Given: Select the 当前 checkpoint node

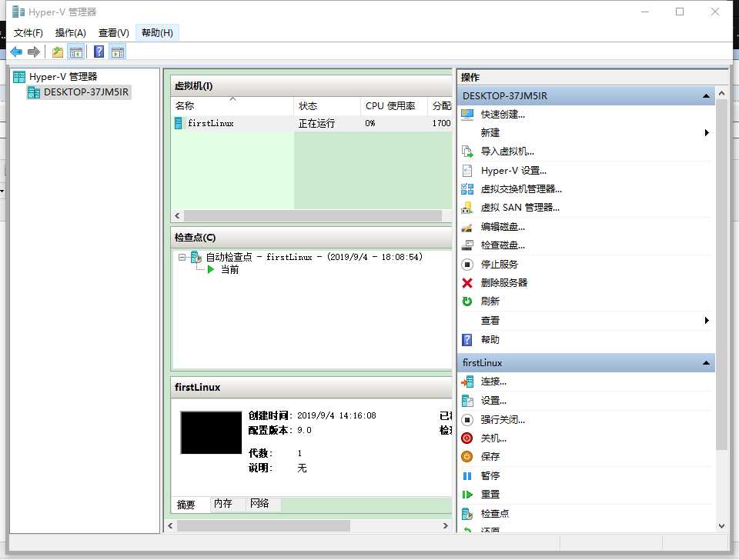Looking at the screenshot, I should click(x=230, y=270).
